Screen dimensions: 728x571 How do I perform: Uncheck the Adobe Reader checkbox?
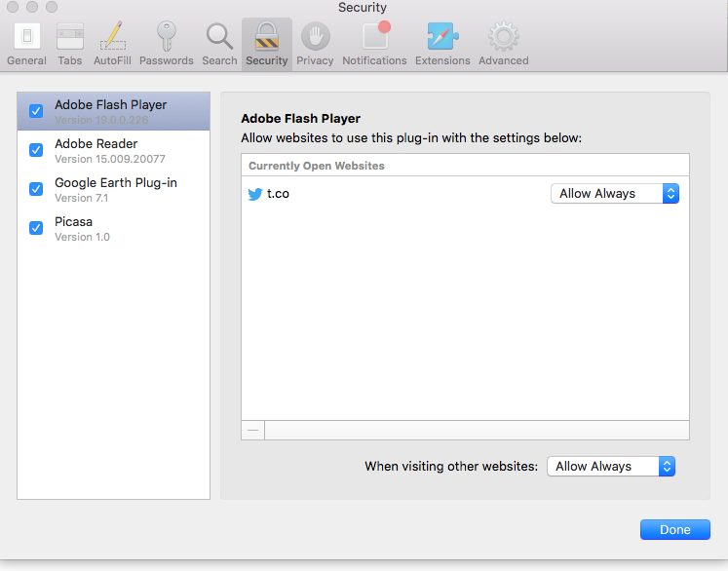(x=36, y=150)
